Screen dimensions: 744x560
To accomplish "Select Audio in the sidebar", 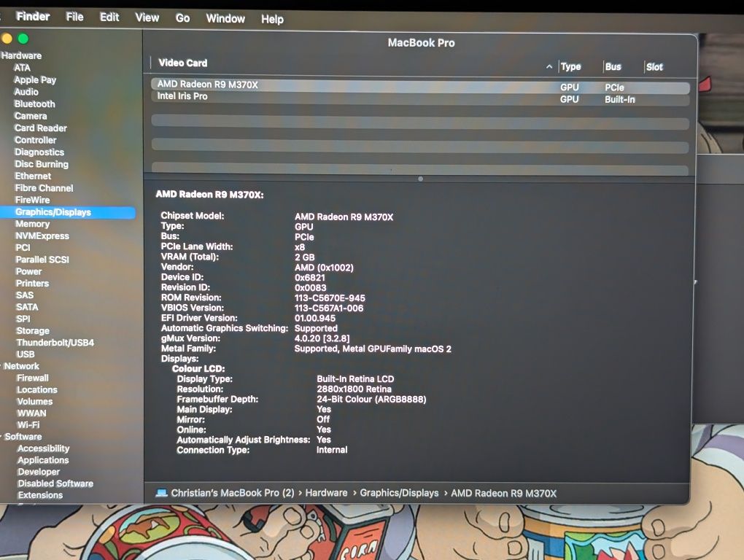I will 26,92.
